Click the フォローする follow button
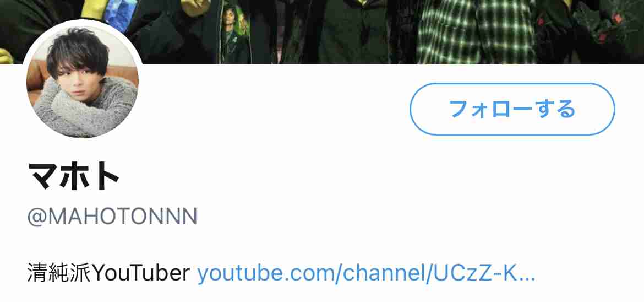 tap(512, 109)
